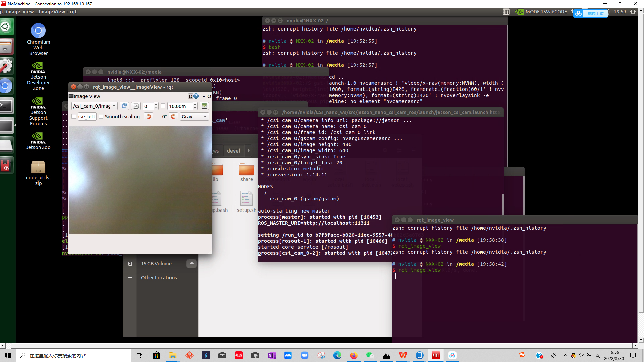The image size is (644, 362).
Task: Save the image with green arrow icon
Action: tap(204, 106)
